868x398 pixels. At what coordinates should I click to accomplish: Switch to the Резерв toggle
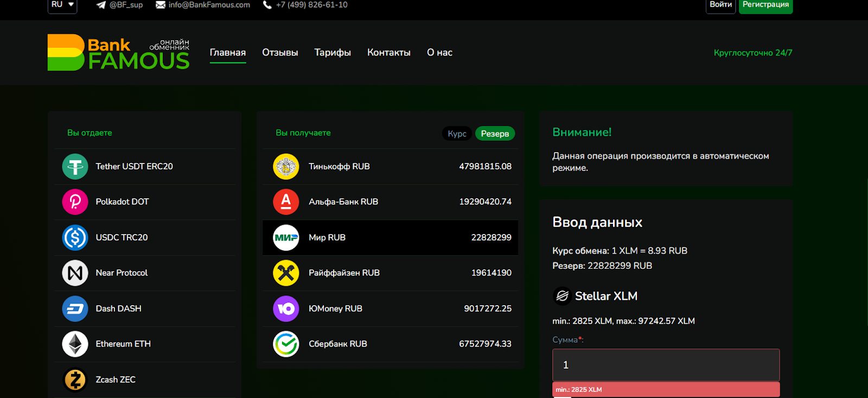click(x=495, y=134)
